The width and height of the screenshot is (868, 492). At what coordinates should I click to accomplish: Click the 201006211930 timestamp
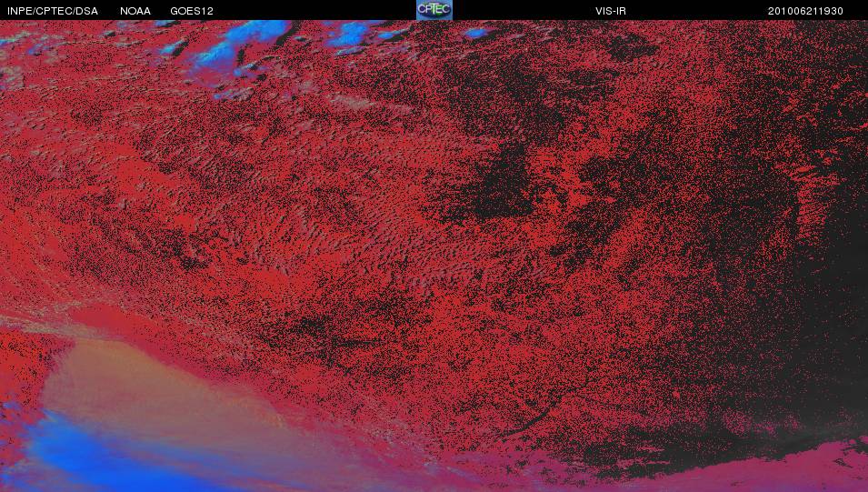click(x=805, y=11)
